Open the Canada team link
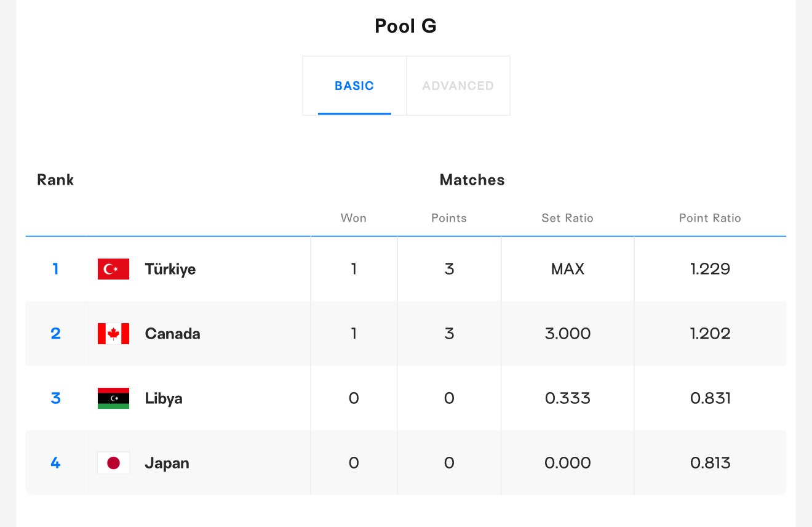 click(172, 334)
